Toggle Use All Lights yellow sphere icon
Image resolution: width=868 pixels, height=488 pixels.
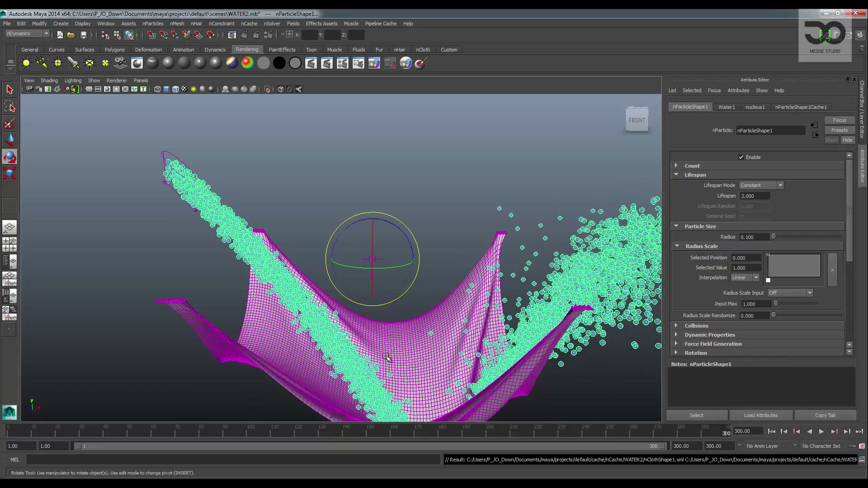193,89
